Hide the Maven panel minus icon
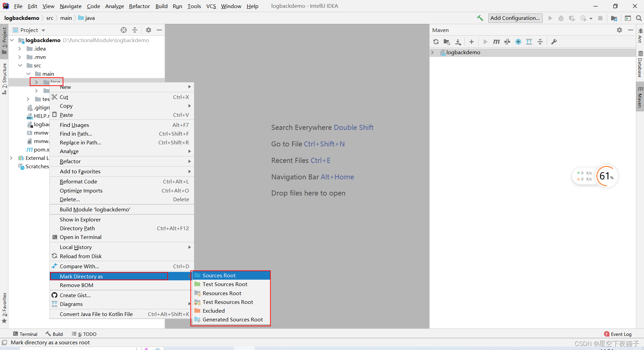This screenshot has width=644, height=350. point(631,30)
